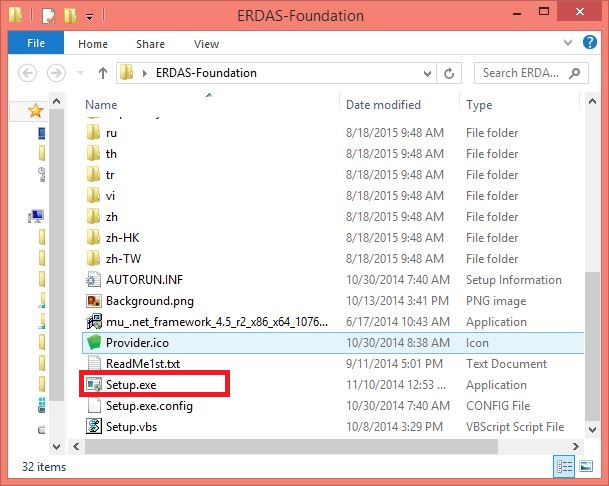
Task: Select the vi folder icon
Action: click(93, 195)
